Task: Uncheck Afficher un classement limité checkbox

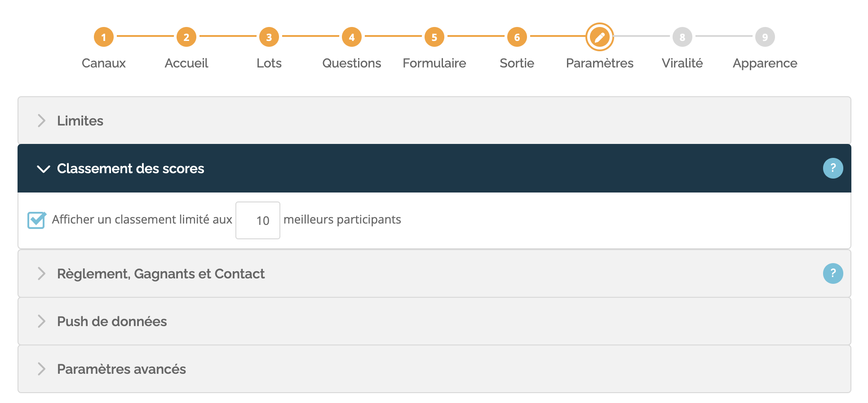Action: click(36, 220)
